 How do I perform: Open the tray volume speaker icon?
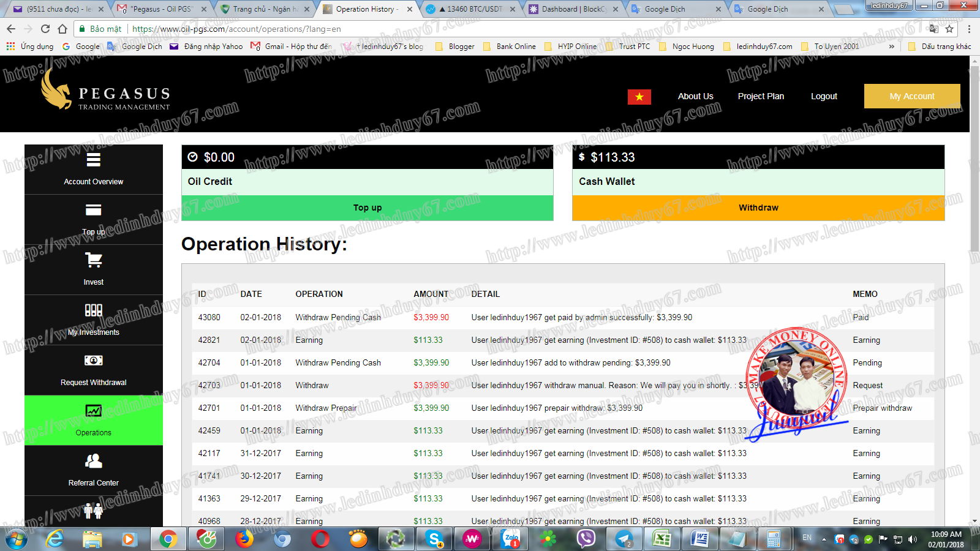pos(913,539)
